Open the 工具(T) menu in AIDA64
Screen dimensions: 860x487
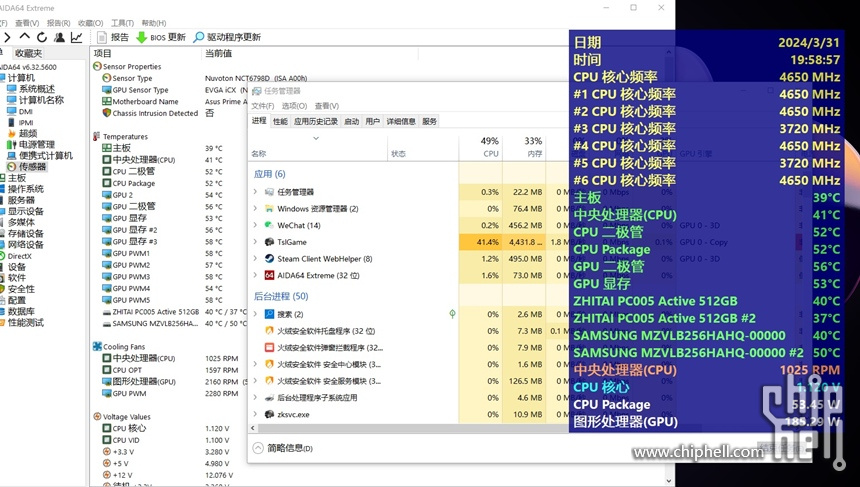click(x=122, y=23)
